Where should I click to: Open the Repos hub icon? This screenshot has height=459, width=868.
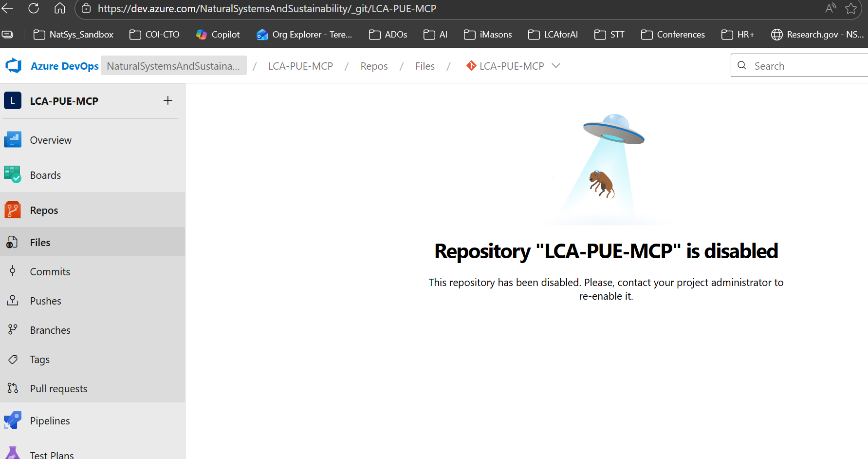[13, 210]
